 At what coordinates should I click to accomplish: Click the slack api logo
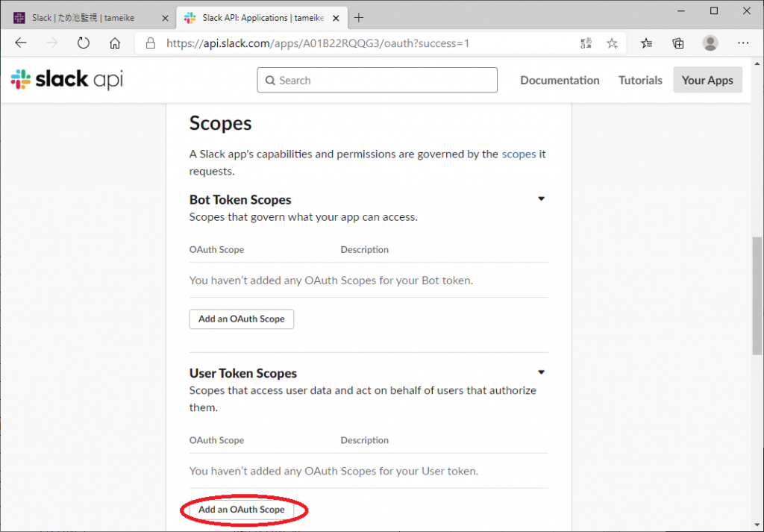click(x=67, y=80)
